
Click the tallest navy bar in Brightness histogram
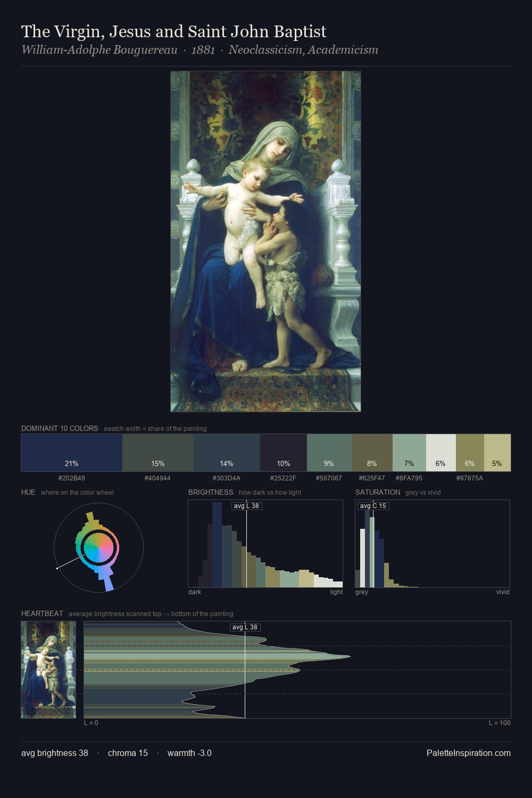(x=217, y=545)
